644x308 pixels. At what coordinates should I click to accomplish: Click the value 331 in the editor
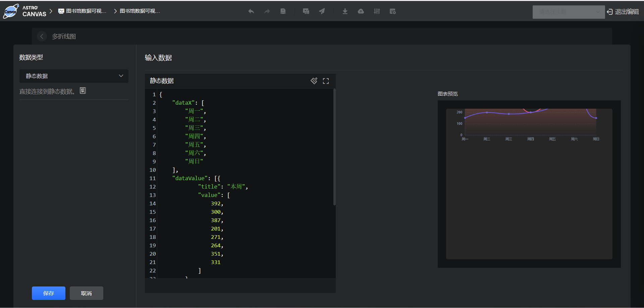click(216, 262)
